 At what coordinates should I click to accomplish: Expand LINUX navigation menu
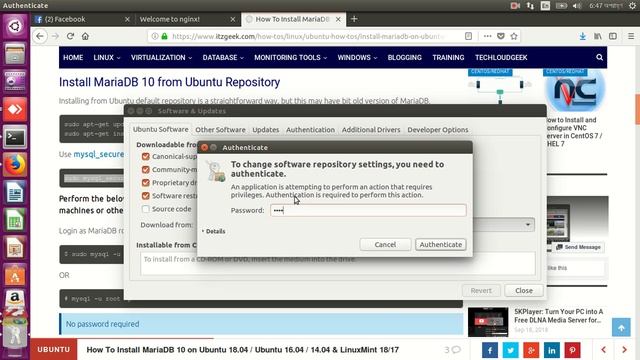tap(107, 58)
